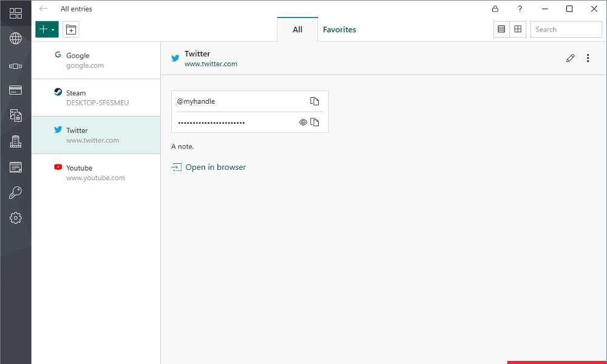The width and height of the screenshot is (607, 364).
Task: Select the Steam entry in the list
Action: (x=96, y=98)
